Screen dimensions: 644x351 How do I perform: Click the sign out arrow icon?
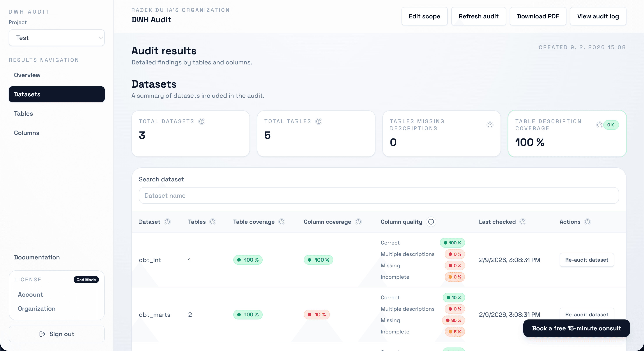42,334
